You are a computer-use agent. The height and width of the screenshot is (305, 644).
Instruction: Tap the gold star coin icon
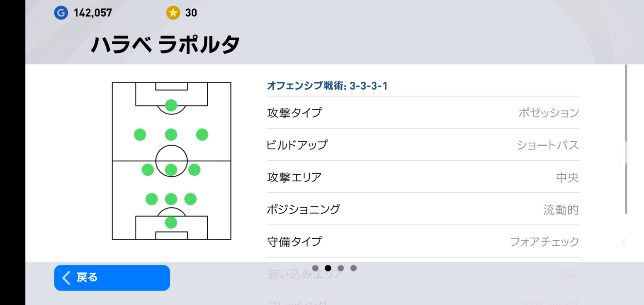[x=173, y=13]
